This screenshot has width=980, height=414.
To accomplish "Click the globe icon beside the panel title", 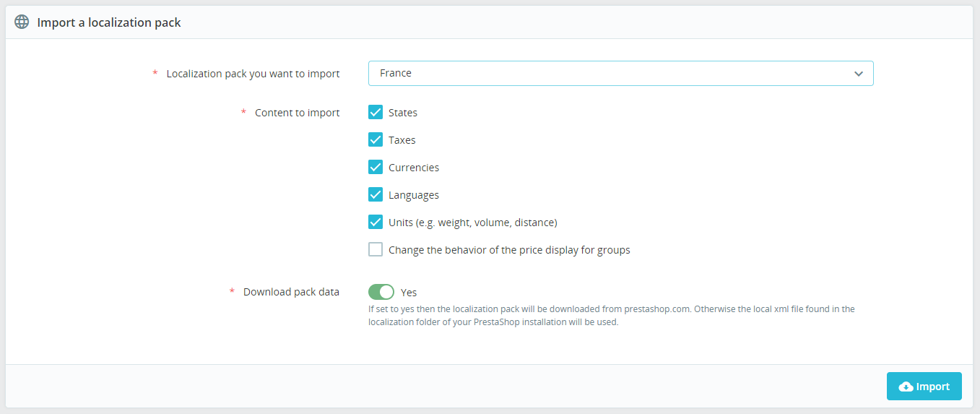I will point(22,22).
